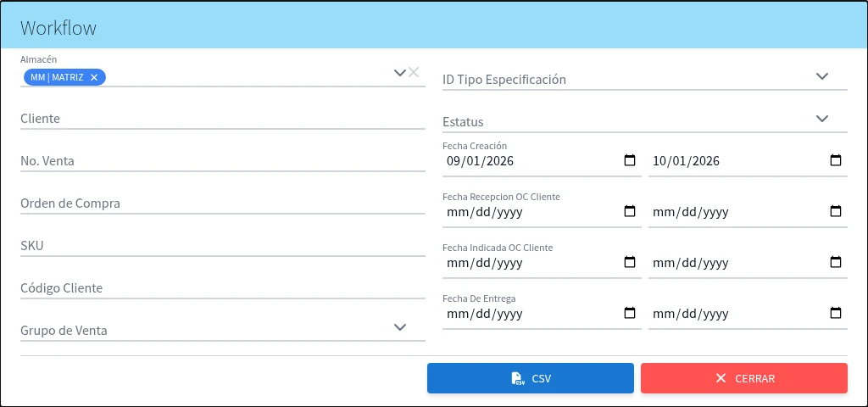Image resolution: width=868 pixels, height=407 pixels.
Task: Select the 09/01/2026 creation date field
Action: (542, 161)
